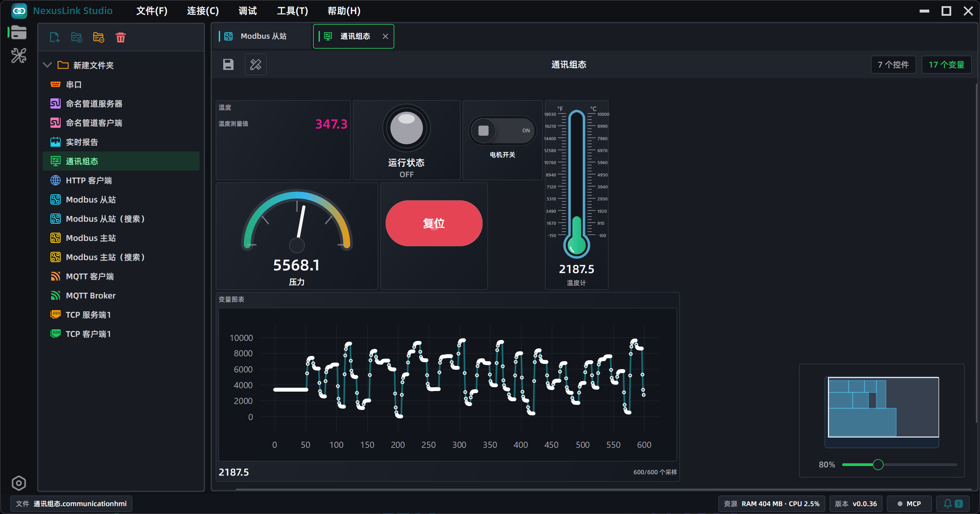Click the 600/600 个采样 sample count

(655, 472)
